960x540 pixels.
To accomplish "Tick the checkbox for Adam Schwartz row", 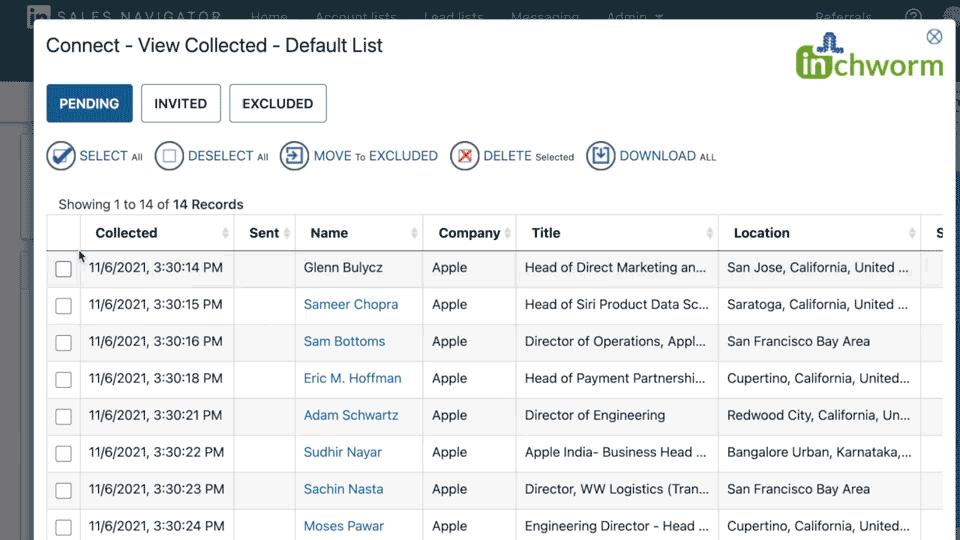I will 64,416.
